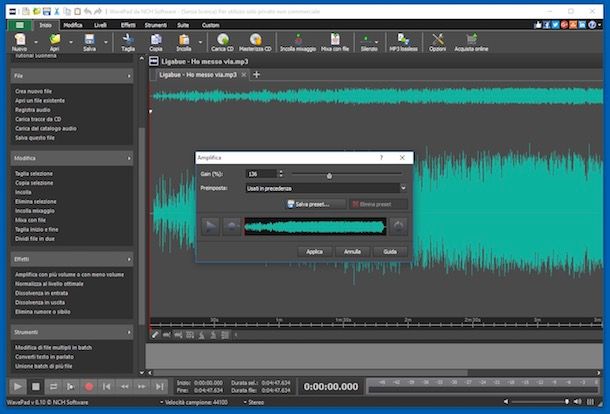Image resolution: width=610 pixels, height=414 pixels.
Task: Collapse the Effetti sidebar section
Action: tap(129, 259)
